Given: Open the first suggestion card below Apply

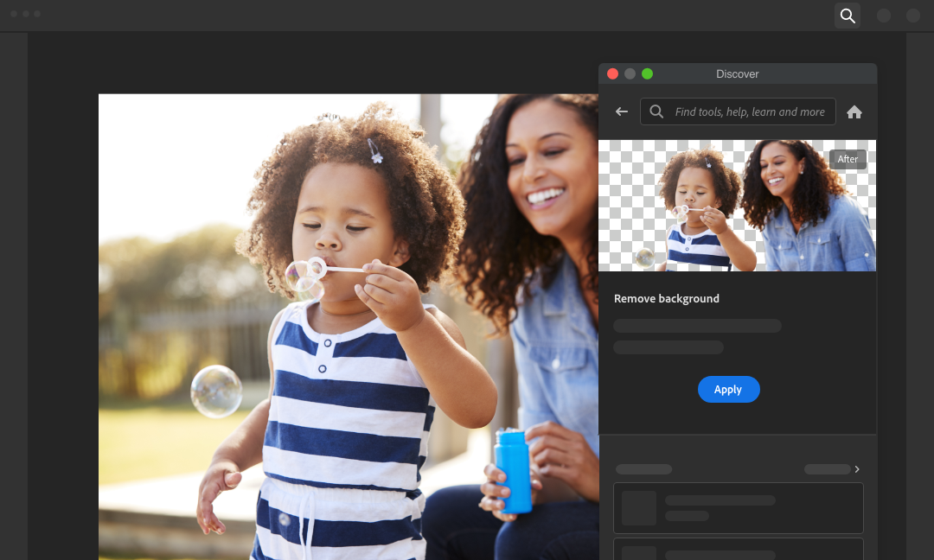Looking at the screenshot, I should coord(738,507).
